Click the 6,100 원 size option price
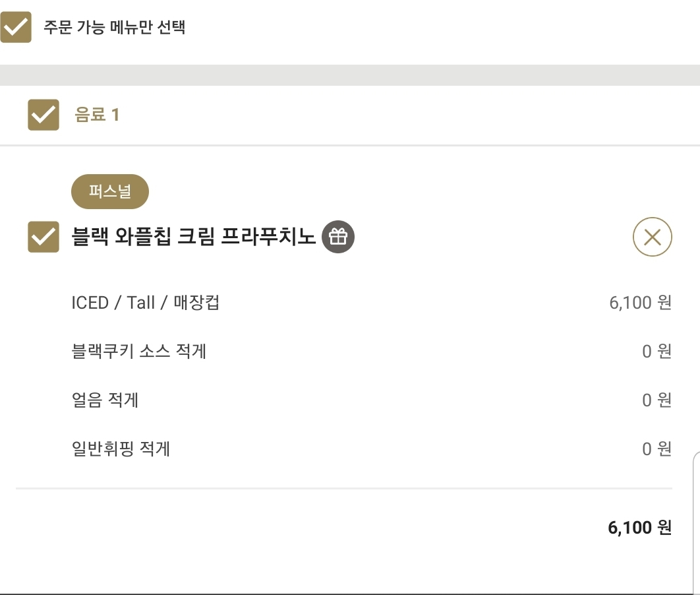The width and height of the screenshot is (700, 595). click(x=641, y=302)
